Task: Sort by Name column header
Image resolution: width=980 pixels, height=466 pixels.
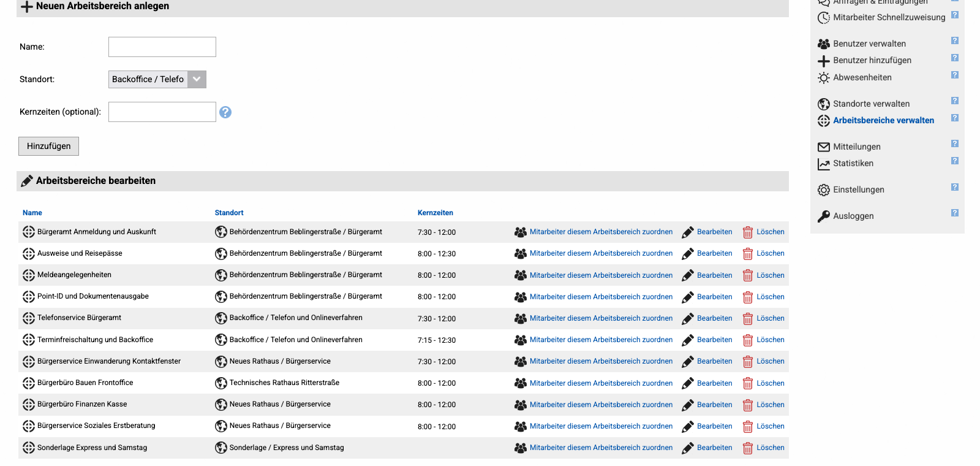Action: coord(32,213)
